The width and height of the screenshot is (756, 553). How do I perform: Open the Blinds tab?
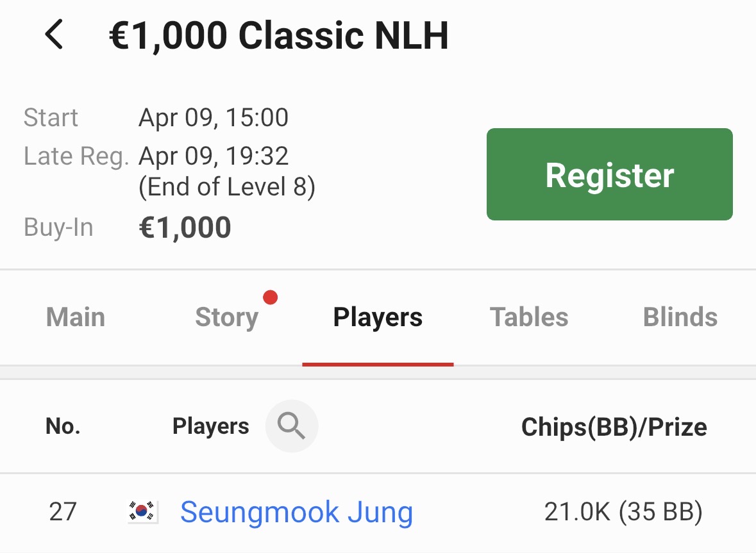(x=680, y=317)
